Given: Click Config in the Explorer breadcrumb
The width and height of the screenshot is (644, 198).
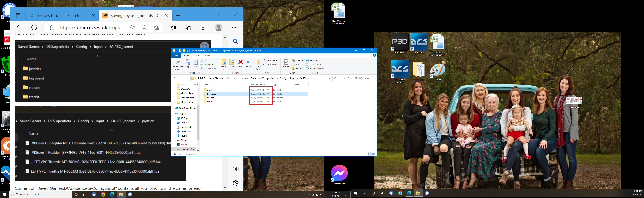Looking at the screenshot, I should (x=282, y=78).
